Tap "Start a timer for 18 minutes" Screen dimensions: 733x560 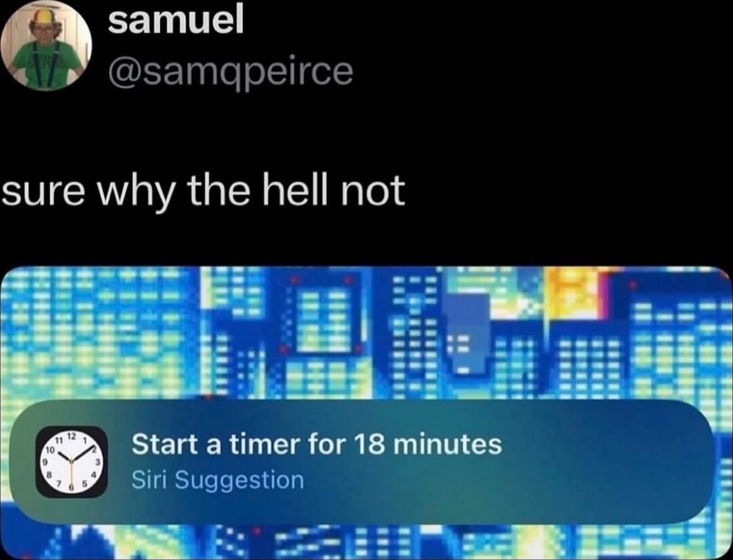pos(316,445)
